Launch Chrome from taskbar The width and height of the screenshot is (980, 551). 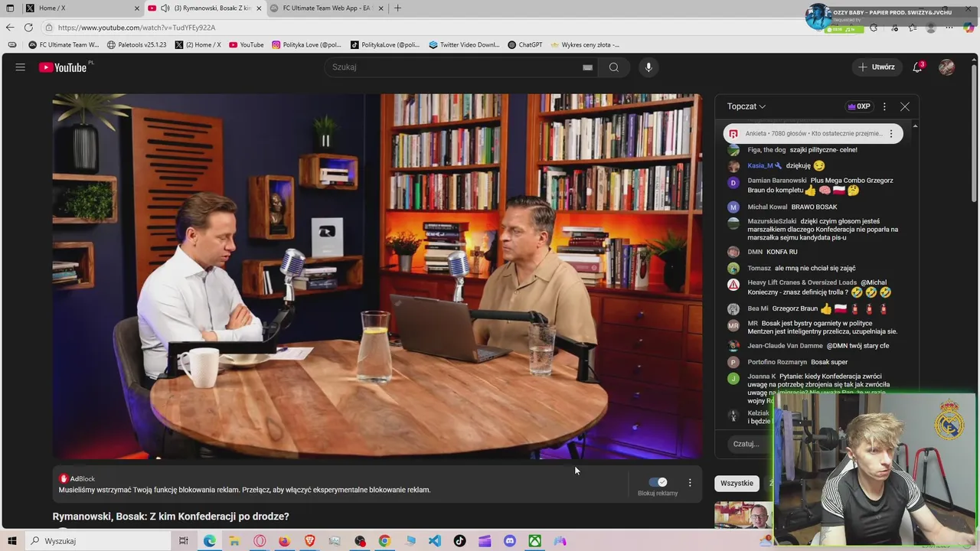(384, 541)
